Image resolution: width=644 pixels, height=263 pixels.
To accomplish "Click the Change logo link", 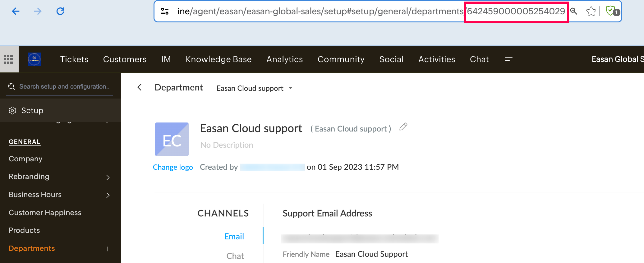I will click(x=173, y=167).
